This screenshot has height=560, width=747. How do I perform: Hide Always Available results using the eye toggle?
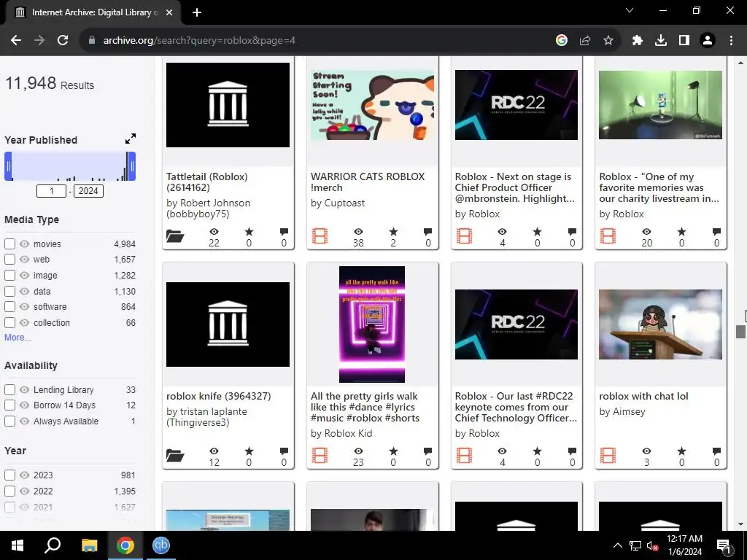(24, 421)
